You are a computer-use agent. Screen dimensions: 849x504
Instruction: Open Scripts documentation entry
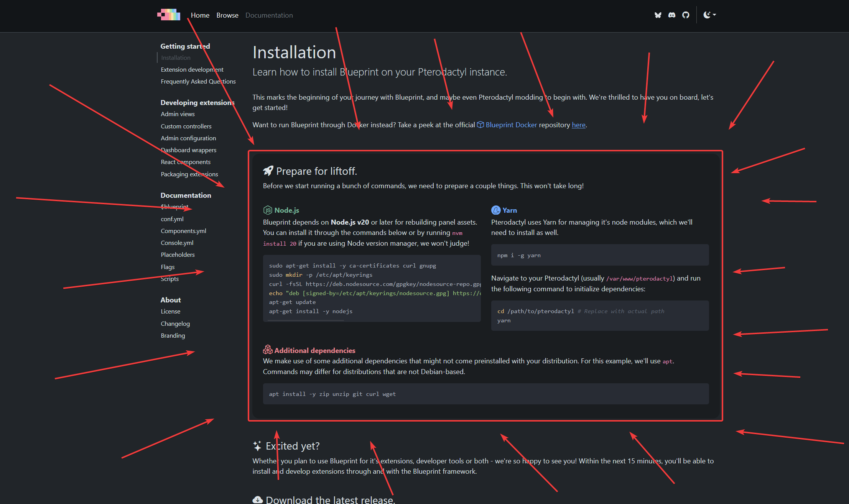[170, 279]
